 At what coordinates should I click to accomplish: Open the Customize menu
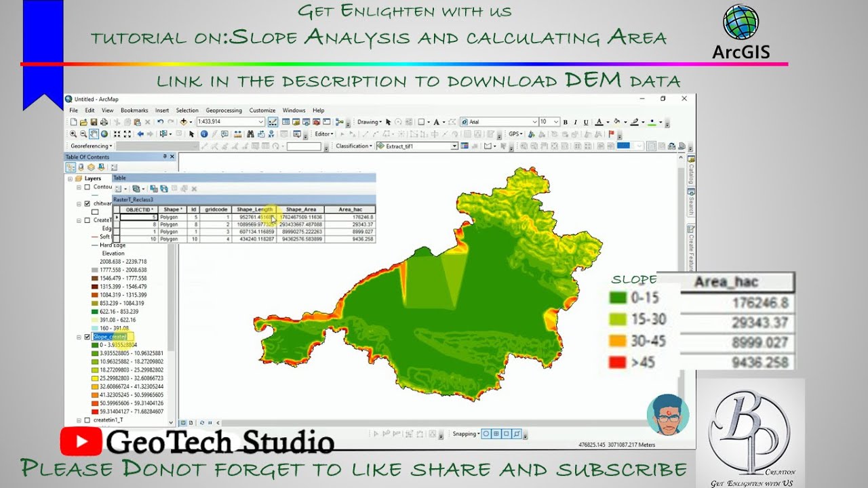click(x=262, y=110)
